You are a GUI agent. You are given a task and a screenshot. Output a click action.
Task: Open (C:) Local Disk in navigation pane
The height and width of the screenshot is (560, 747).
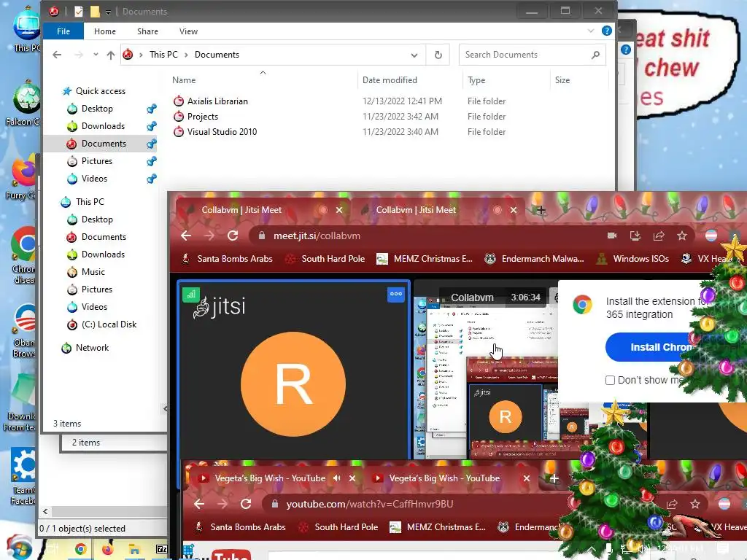click(x=109, y=324)
